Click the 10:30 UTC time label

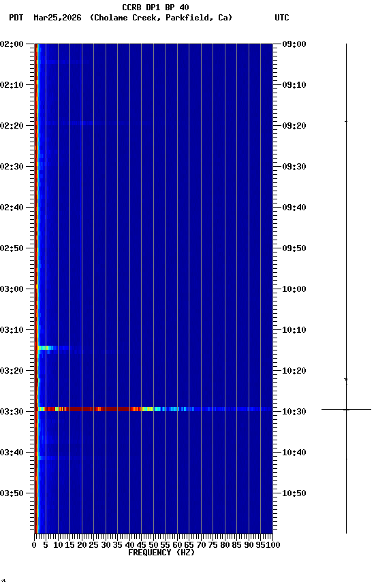pos(294,412)
